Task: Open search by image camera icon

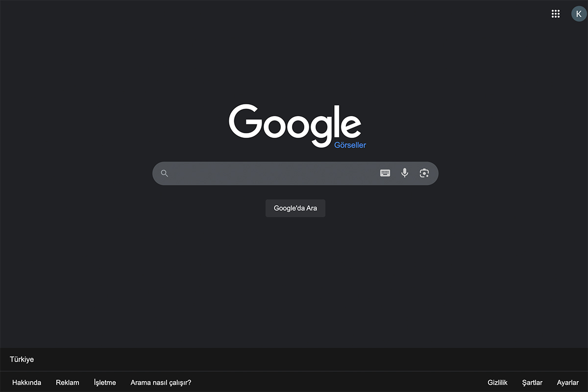Action: click(424, 173)
